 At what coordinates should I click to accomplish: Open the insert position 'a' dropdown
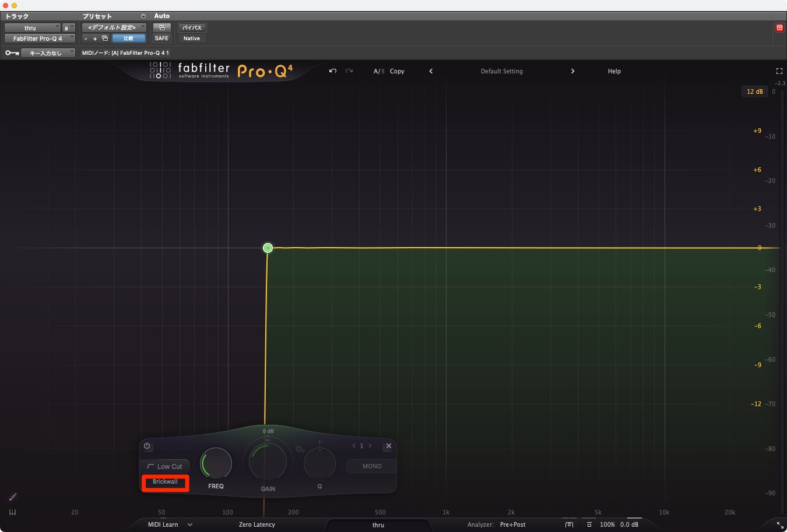click(68, 27)
